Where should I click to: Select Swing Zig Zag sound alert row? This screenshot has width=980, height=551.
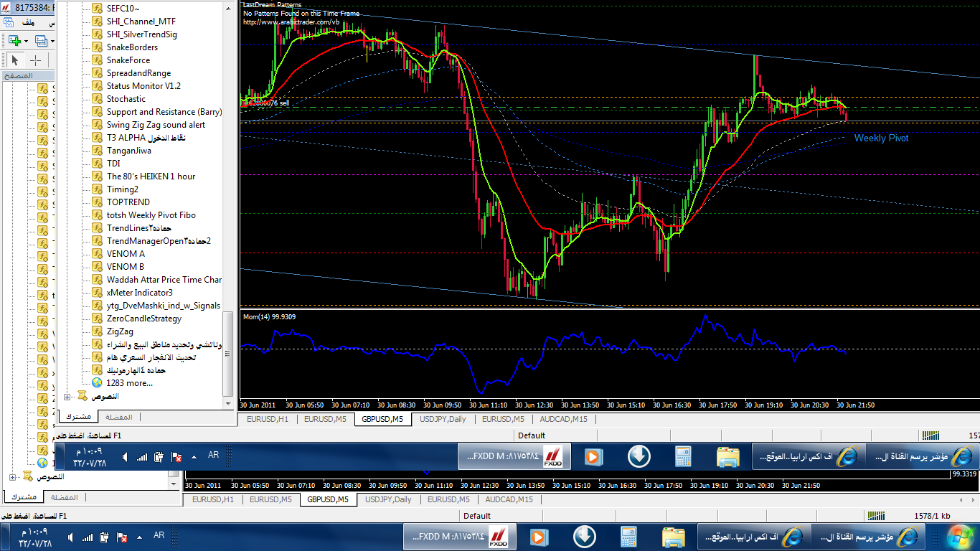[x=156, y=125]
